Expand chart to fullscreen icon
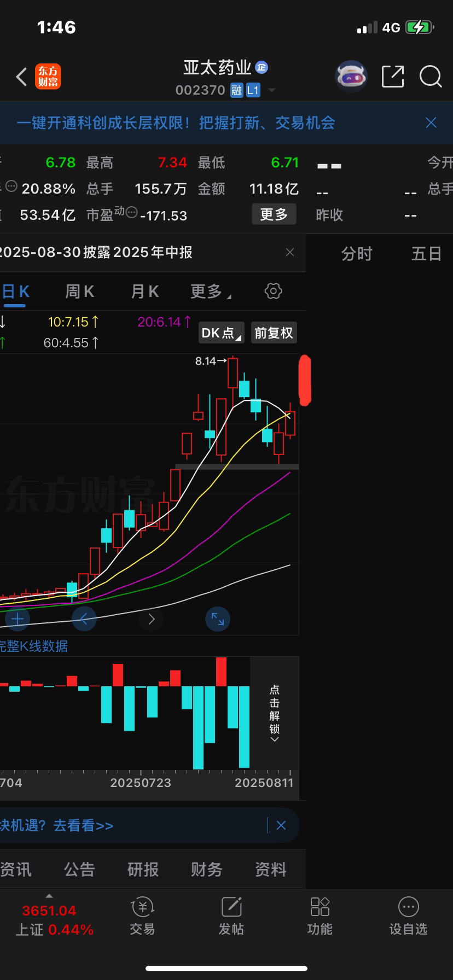453x980 pixels. click(218, 619)
